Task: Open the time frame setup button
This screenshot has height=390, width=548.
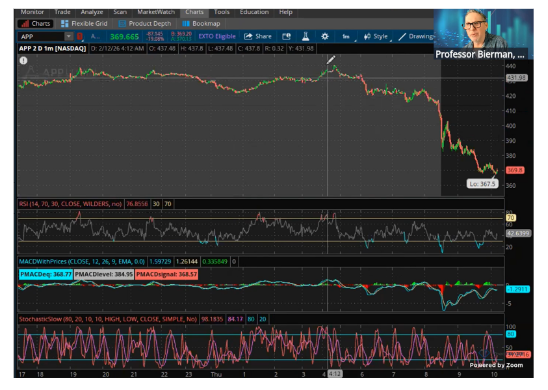Action: click(346, 36)
